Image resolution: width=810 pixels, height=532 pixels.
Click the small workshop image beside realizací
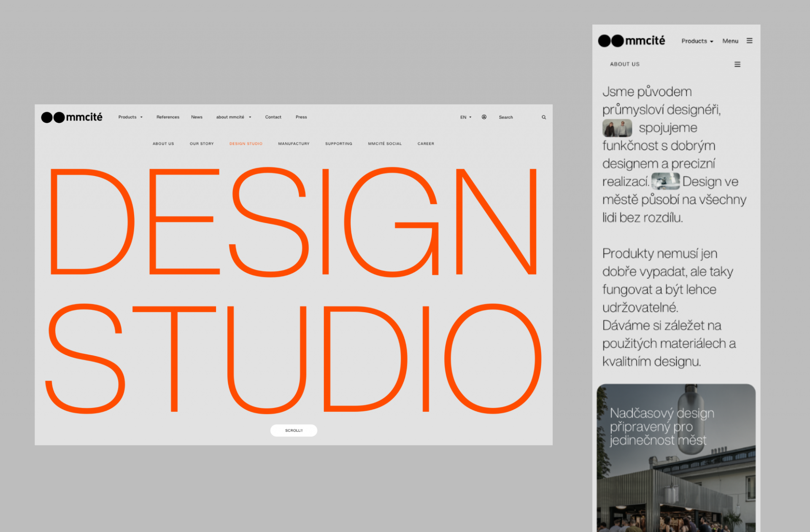665,181
